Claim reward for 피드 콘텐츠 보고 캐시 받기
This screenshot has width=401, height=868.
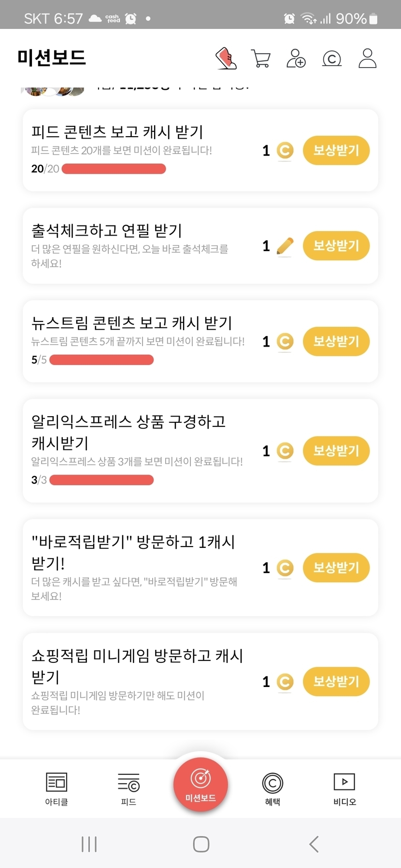(336, 151)
